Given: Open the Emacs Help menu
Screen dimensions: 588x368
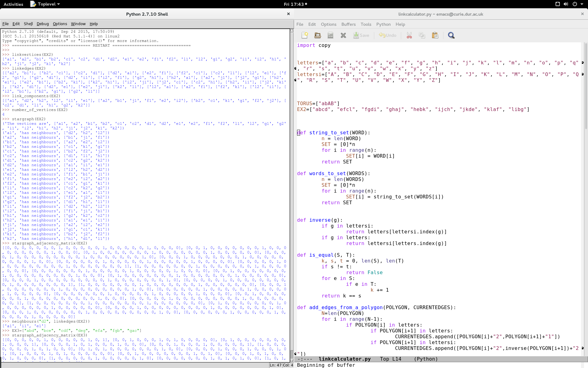Looking at the screenshot, I should click(400, 24).
